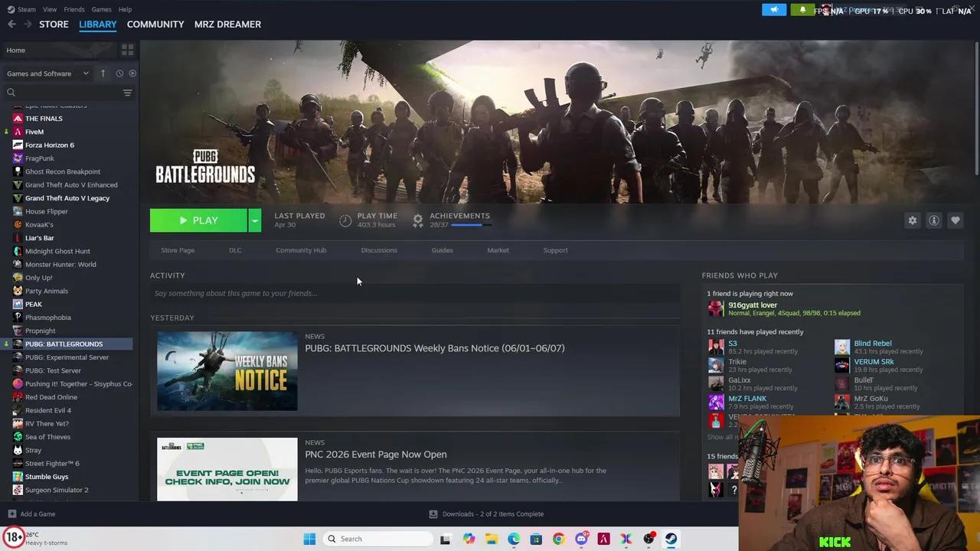Viewport: 980px width, 551px height.
Task: Add PUBG to favorites with heart icon
Action: point(955,220)
